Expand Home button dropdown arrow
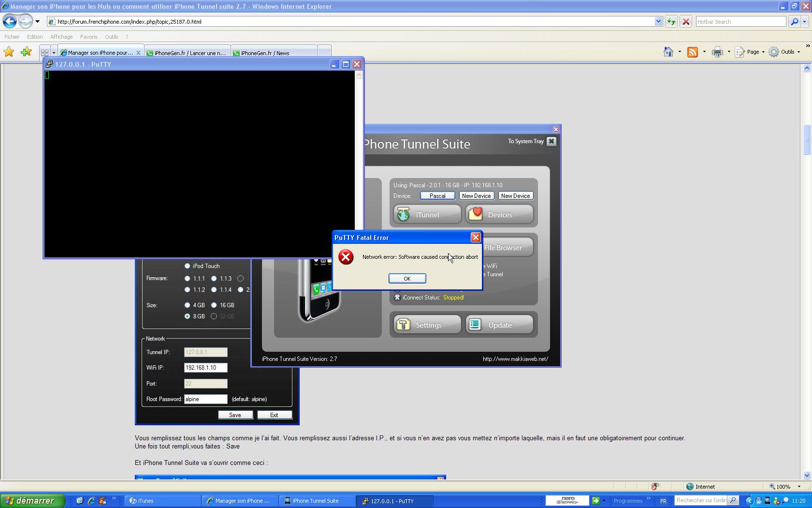812x508 pixels. tap(679, 52)
